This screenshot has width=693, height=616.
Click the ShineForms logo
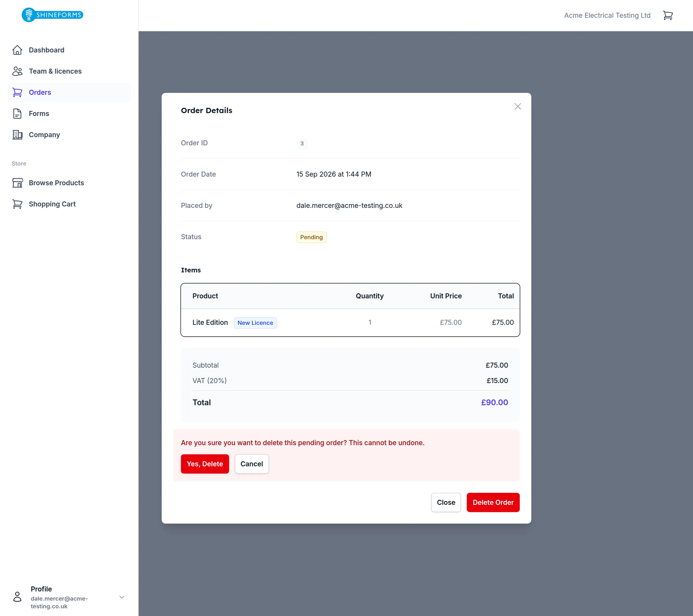point(52,15)
